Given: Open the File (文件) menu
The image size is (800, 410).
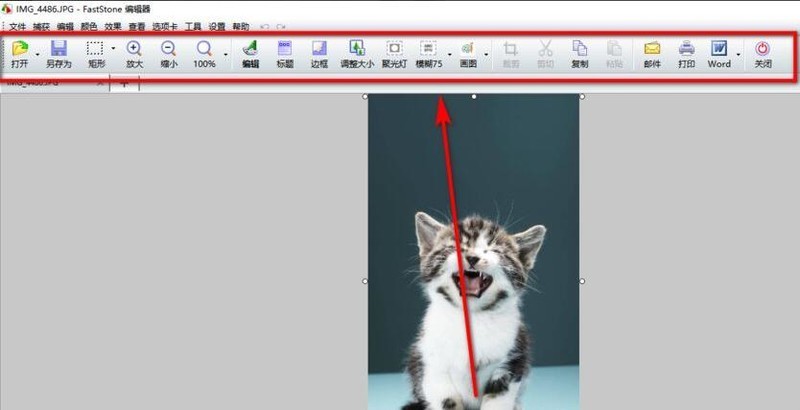Looking at the screenshot, I should [x=17, y=27].
